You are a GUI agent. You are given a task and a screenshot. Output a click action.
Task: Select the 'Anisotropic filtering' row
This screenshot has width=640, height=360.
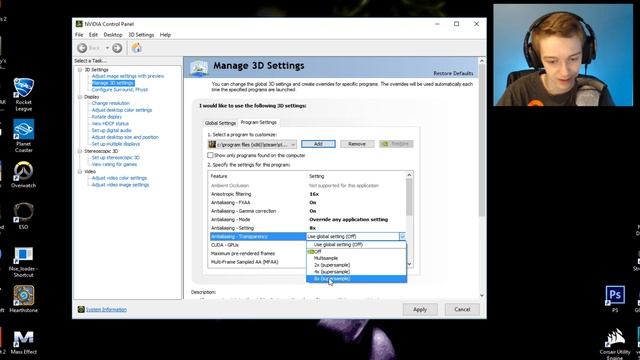tap(307, 194)
